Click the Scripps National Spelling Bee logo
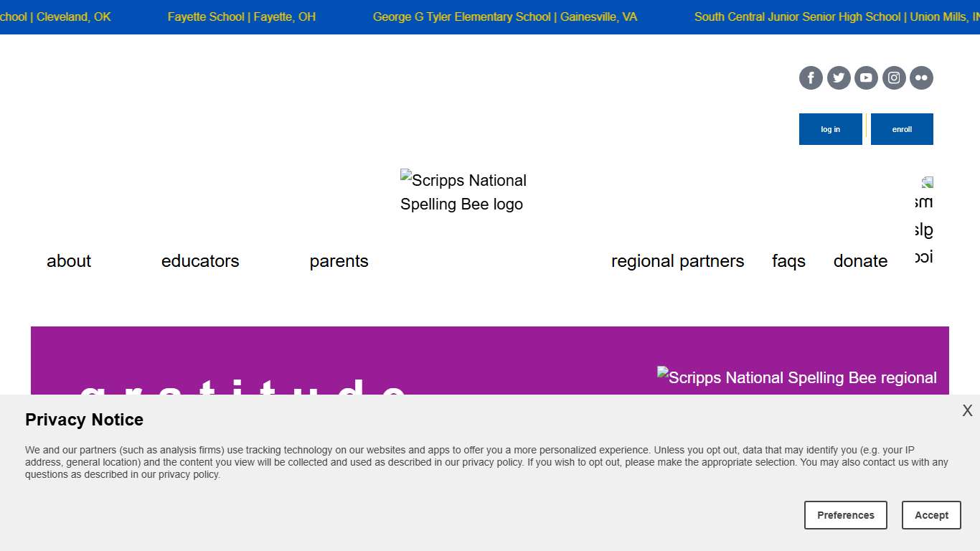The width and height of the screenshot is (980, 551). coord(463,192)
